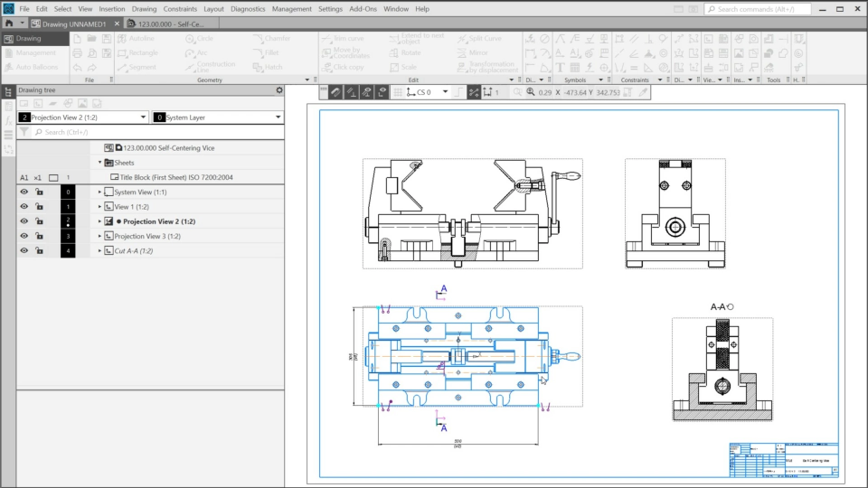The width and height of the screenshot is (868, 488).
Task: Select the Rectangle tool in Geometry
Action: [136, 53]
